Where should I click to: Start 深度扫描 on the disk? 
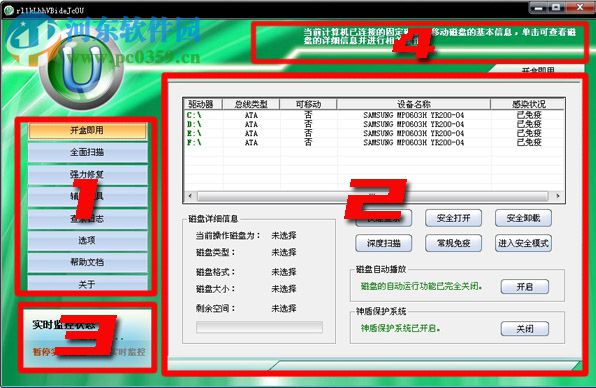(x=384, y=243)
